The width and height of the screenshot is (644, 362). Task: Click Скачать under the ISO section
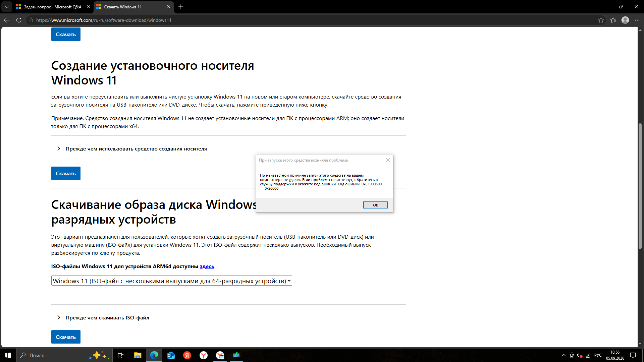coord(66,337)
